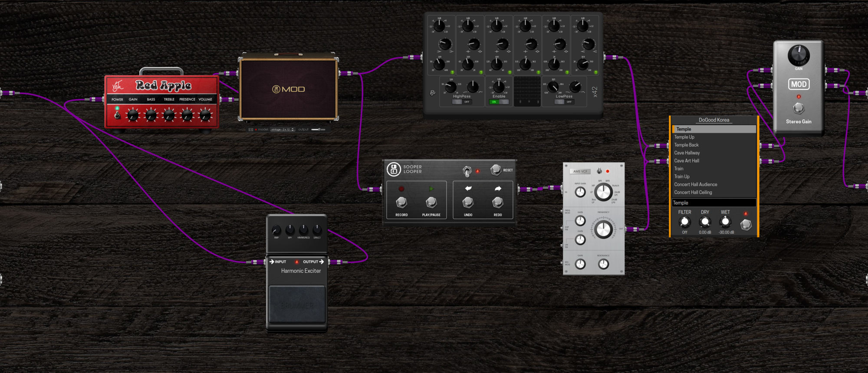This screenshot has width=868, height=373.
Task: Switch the x42 LowPass toggle
Action: coord(564,102)
